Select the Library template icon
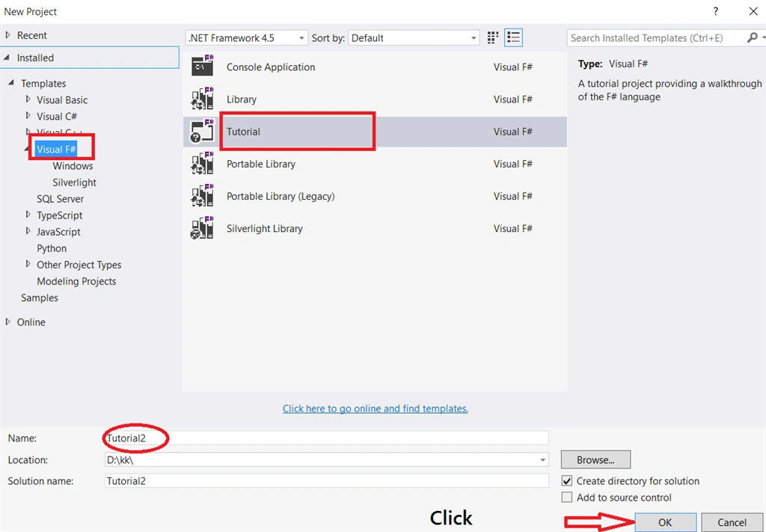 pyautogui.click(x=202, y=100)
